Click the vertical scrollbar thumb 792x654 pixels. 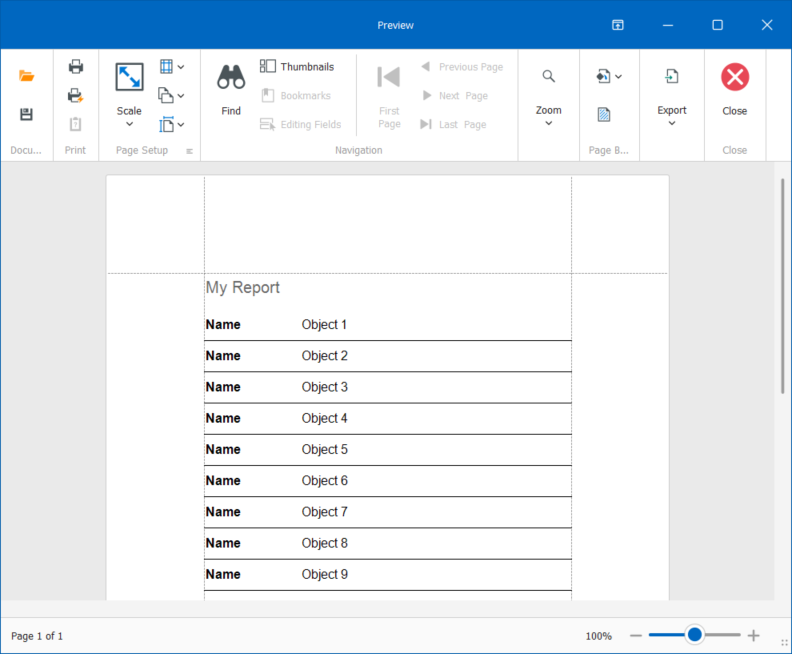coord(782,285)
